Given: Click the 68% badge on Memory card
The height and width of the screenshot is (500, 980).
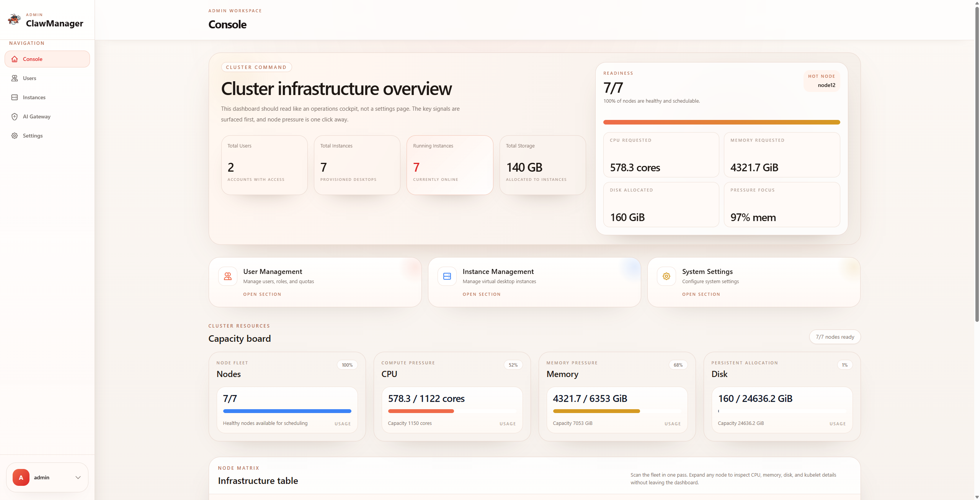Looking at the screenshot, I should [678, 365].
